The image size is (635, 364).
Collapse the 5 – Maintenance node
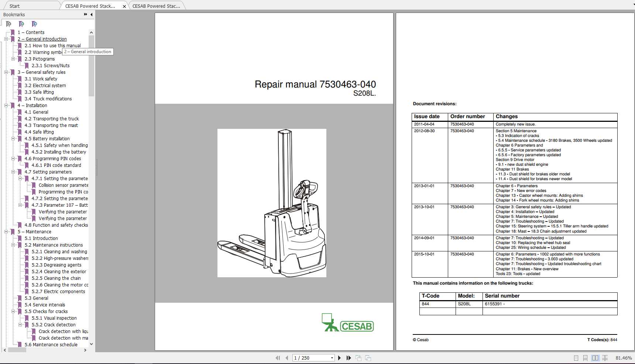(6, 232)
